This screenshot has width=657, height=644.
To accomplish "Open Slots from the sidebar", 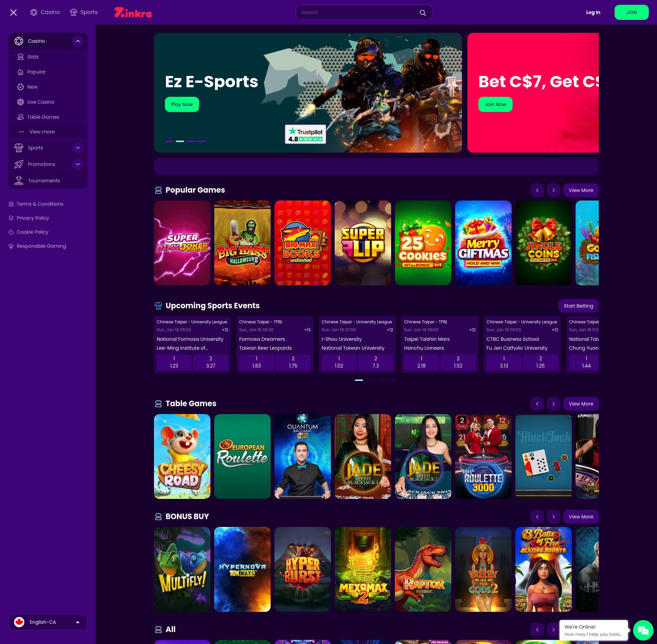I will point(33,57).
